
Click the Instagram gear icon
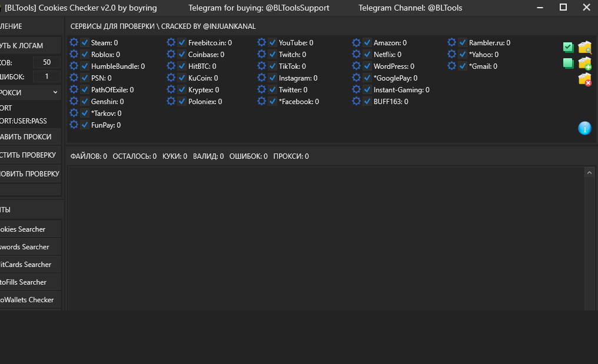pos(261,78)
